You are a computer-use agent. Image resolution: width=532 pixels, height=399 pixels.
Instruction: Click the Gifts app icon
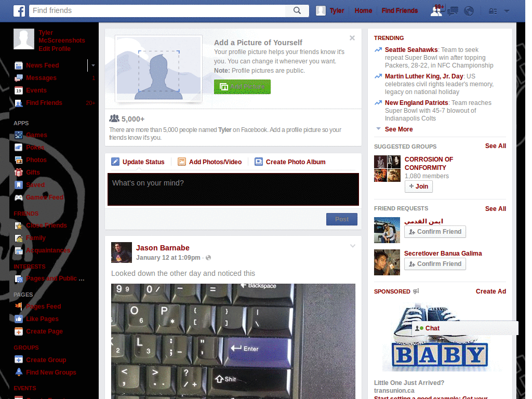[19, 172]
